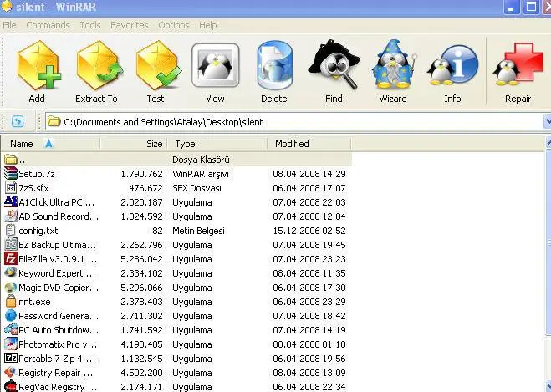Screen dimensions: 551x392
Task: Minimize the WinRAR window
Action: tap(512, 7)
